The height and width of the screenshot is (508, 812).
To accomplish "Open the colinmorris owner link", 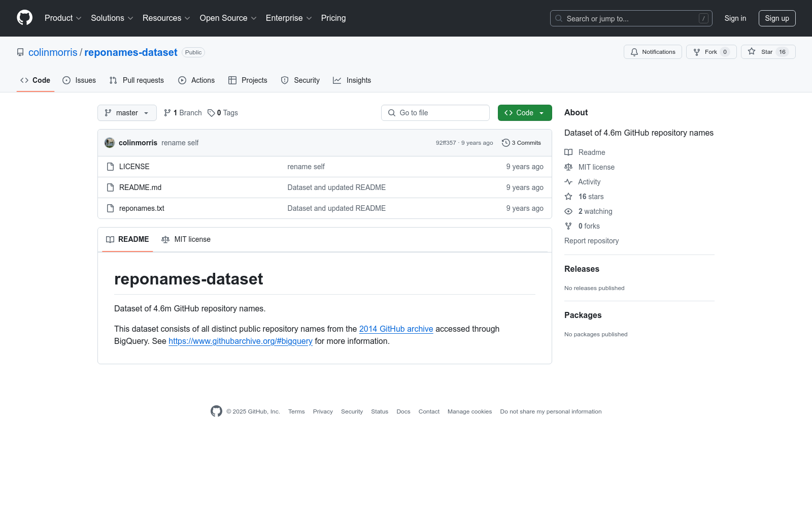I will [x=53, y=52].
